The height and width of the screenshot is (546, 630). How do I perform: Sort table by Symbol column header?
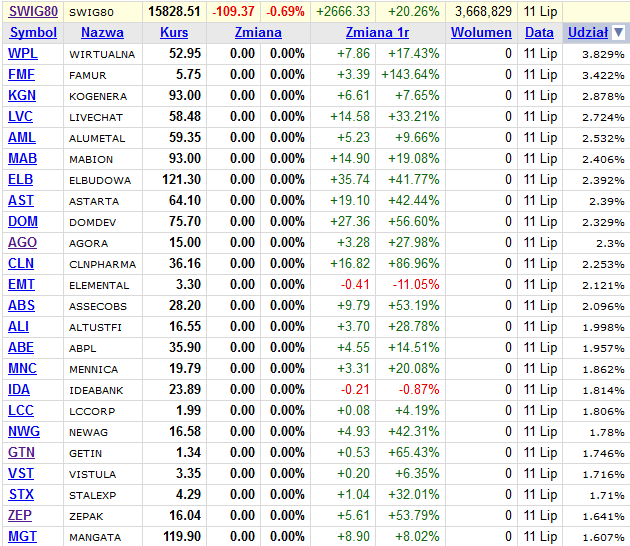coord(33,33)
